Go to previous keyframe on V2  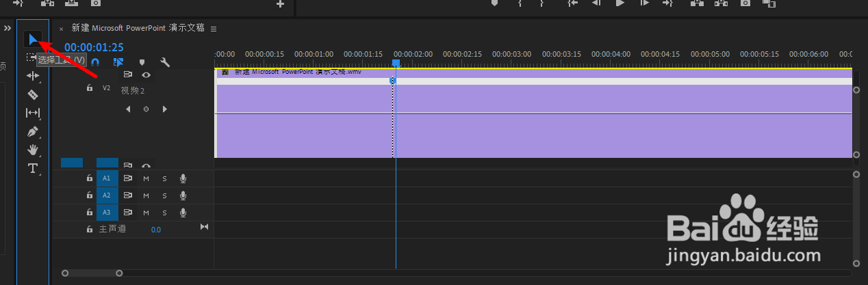coord(128,109)
